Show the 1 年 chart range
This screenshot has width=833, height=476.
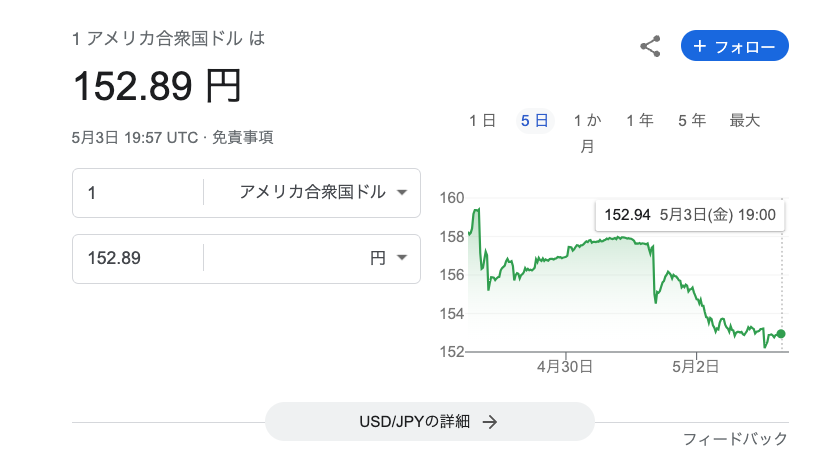[x=640, y=121]
